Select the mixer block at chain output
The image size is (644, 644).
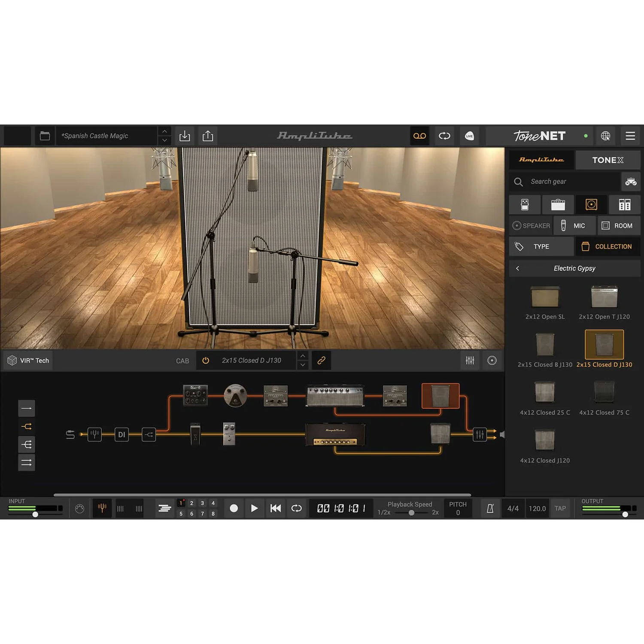480,434
